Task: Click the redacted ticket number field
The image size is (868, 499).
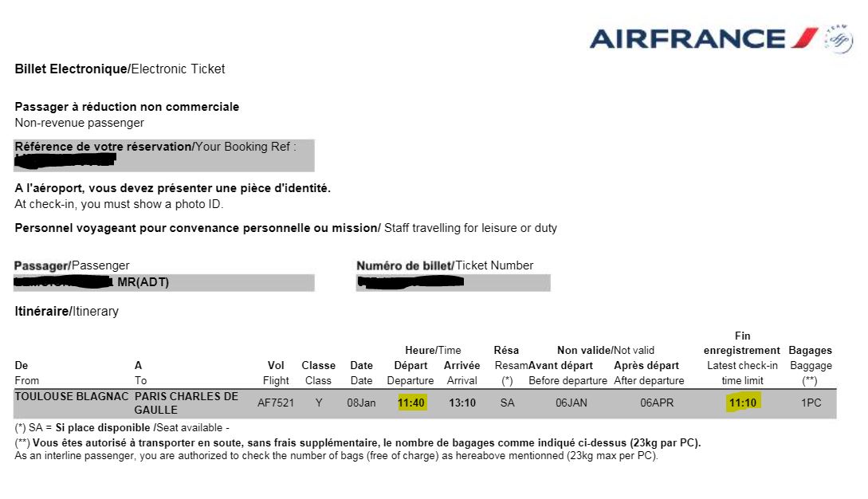Action: [x=454, y=282]
